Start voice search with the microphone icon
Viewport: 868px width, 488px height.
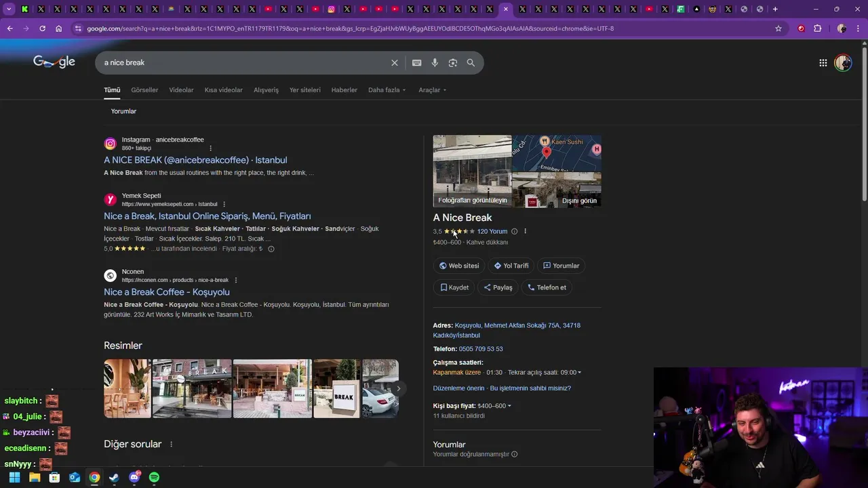(x=435, y=62)
